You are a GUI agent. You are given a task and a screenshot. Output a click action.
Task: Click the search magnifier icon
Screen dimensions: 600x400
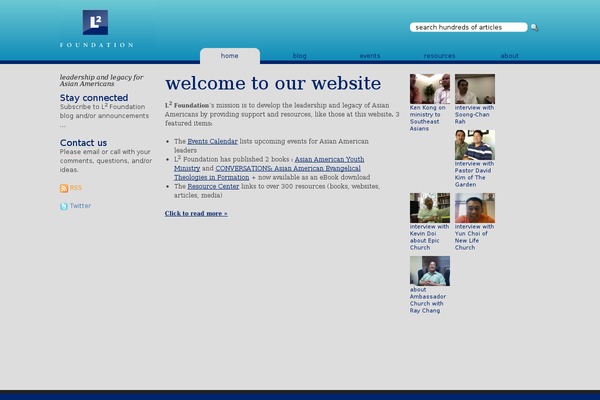535,28
